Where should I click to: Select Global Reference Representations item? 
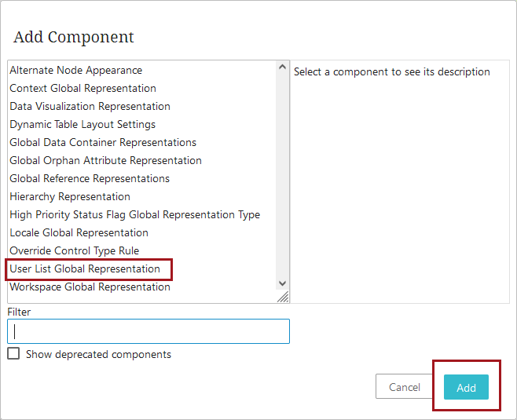[90, 179]
